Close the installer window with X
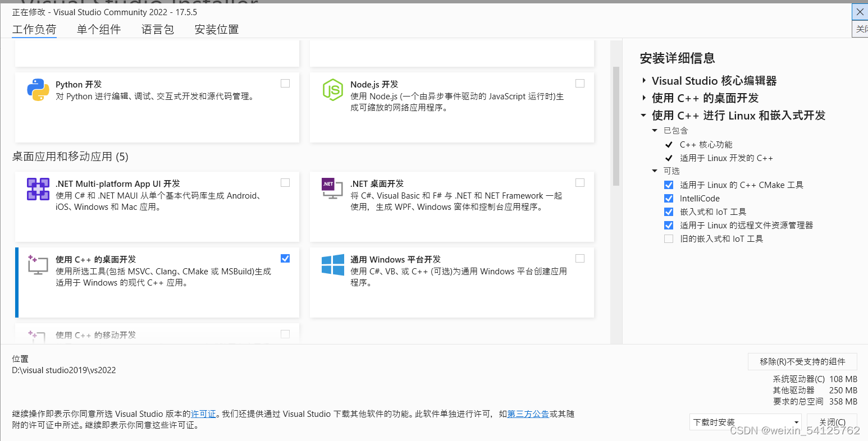This screenshot has height=441, width=868. pos(860,12)
